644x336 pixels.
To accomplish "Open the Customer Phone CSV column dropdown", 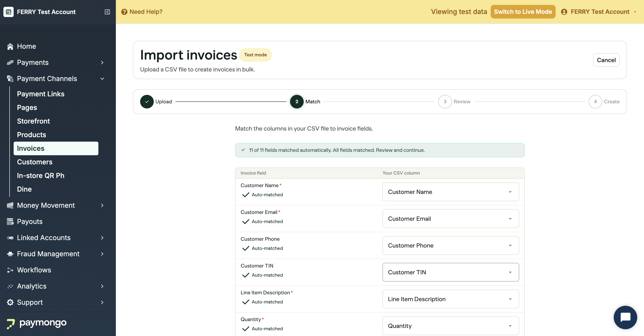I will [x=450, y=245].
